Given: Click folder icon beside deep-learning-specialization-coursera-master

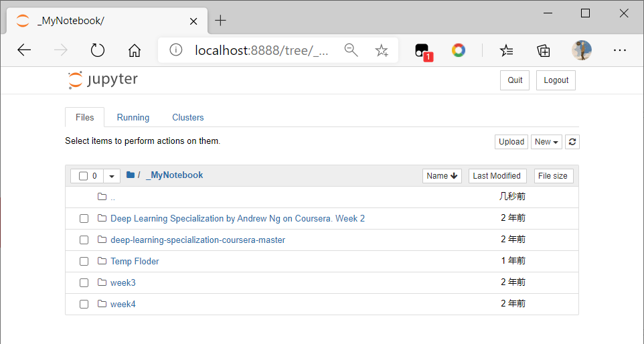Looking at the screenshot, I should point(102,240).
